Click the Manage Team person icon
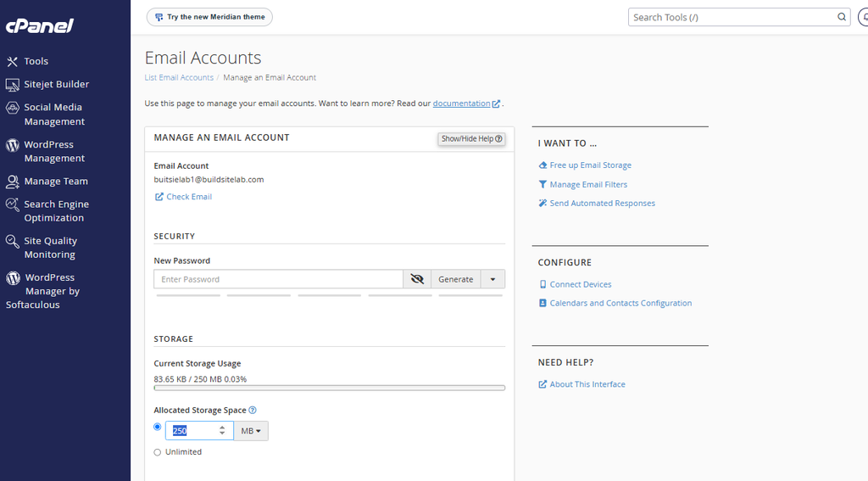Screen dimensions: 868x481 pyautogui.click(x=12, y=182)
